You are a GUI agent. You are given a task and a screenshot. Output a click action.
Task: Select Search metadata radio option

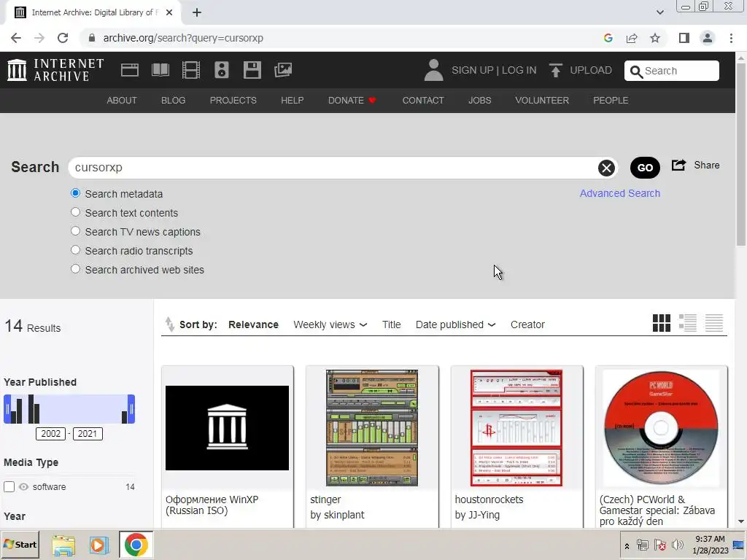click(75, 193)
